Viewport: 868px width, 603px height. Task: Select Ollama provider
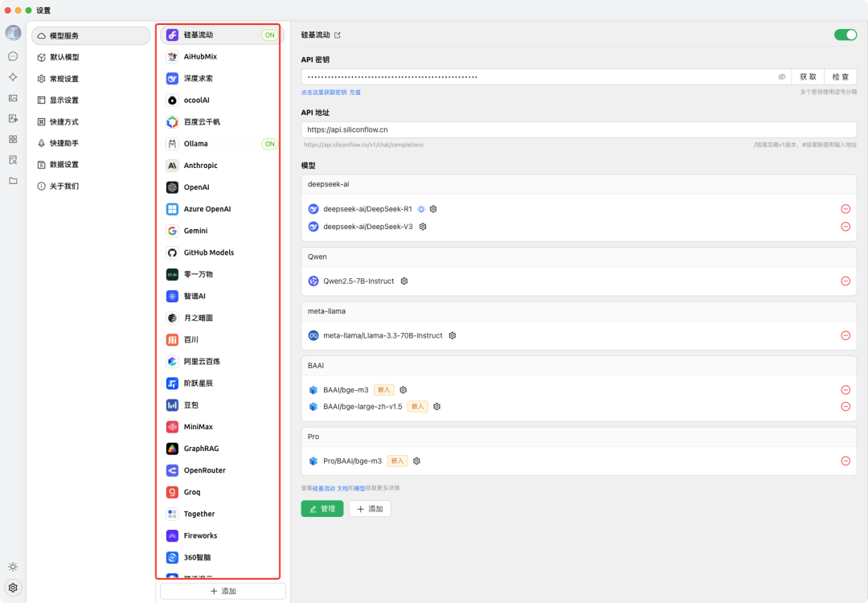[222, 143]
